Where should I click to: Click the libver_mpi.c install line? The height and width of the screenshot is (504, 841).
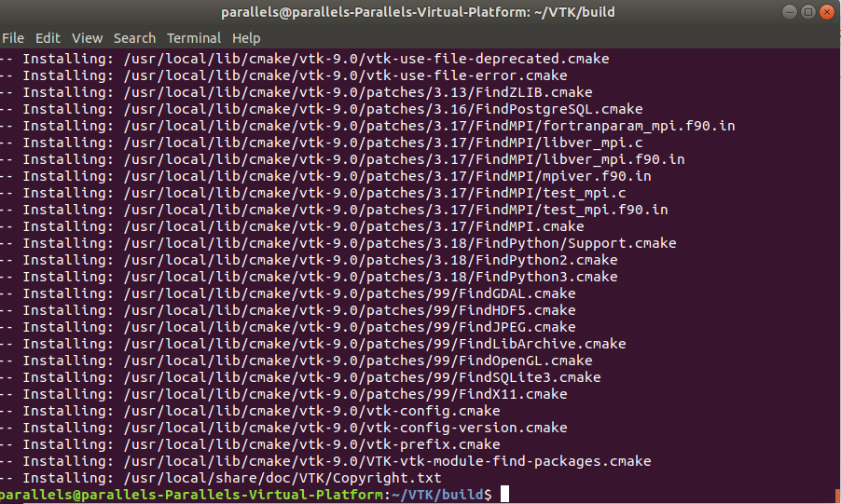coord(322,143)
